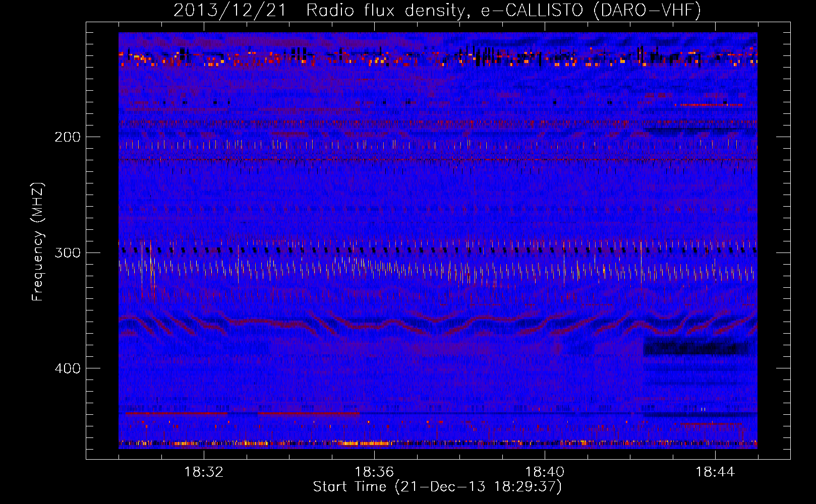The height and width of the screenshot is (504, 816).
Task: Click the 18:44 time tick label
Action: click(715, 472)
